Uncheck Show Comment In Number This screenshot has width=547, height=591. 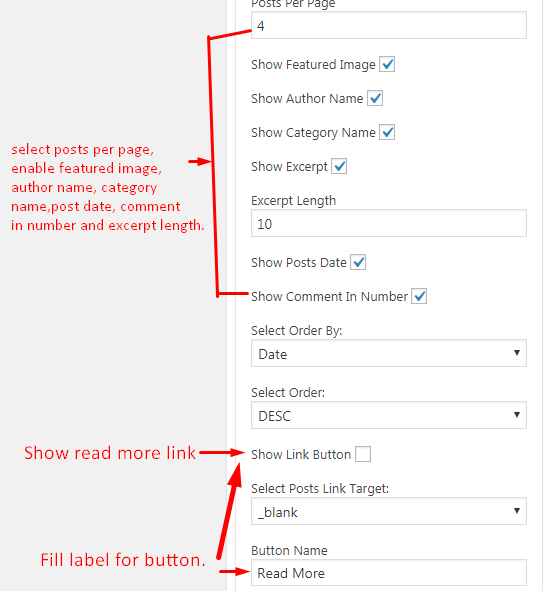coord(419,296)
